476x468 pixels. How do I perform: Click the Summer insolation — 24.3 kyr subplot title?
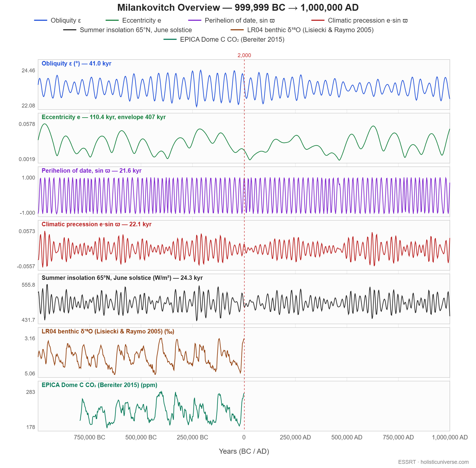pos(122,278)
